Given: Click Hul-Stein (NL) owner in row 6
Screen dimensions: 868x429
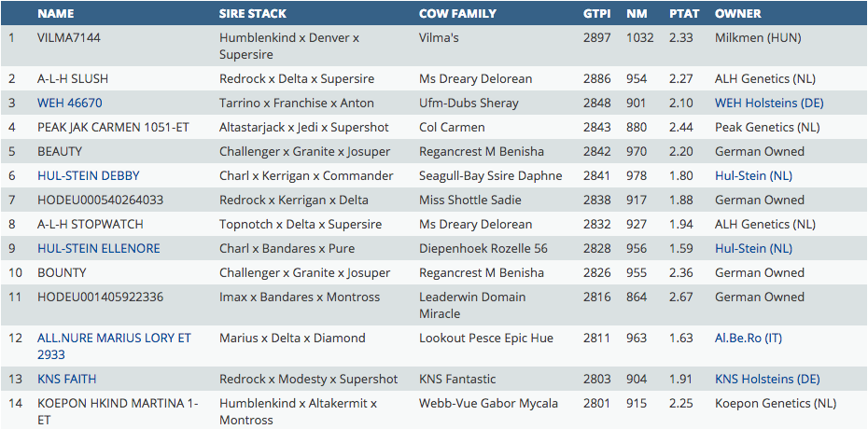Looking at the screenshot, I should (753, 176).
